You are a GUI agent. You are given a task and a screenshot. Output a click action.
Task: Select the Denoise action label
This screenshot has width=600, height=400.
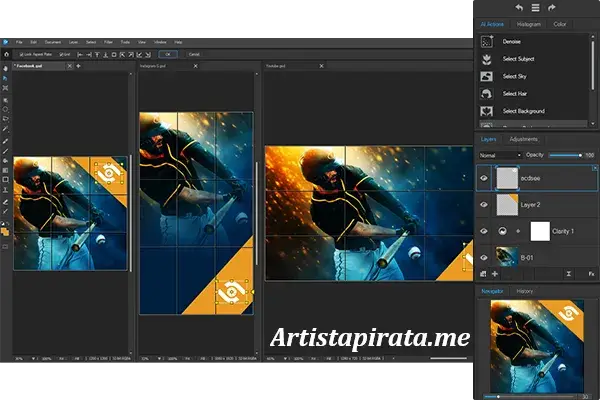[512, 41]
